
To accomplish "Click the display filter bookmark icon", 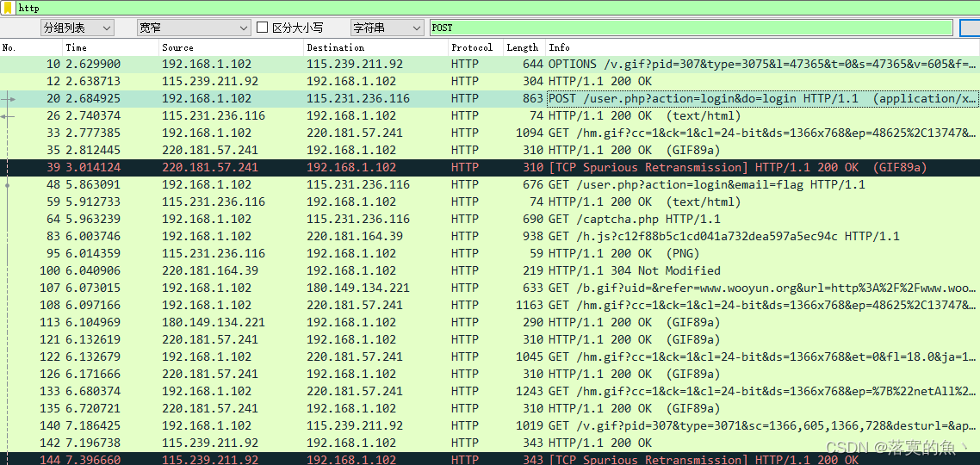I will pos(8,8).
